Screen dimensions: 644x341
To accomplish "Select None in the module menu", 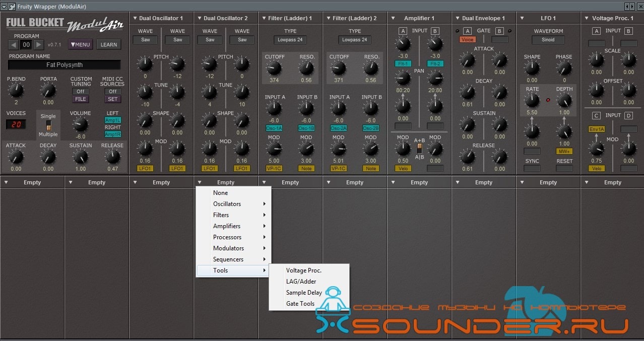I will [234, 193].
